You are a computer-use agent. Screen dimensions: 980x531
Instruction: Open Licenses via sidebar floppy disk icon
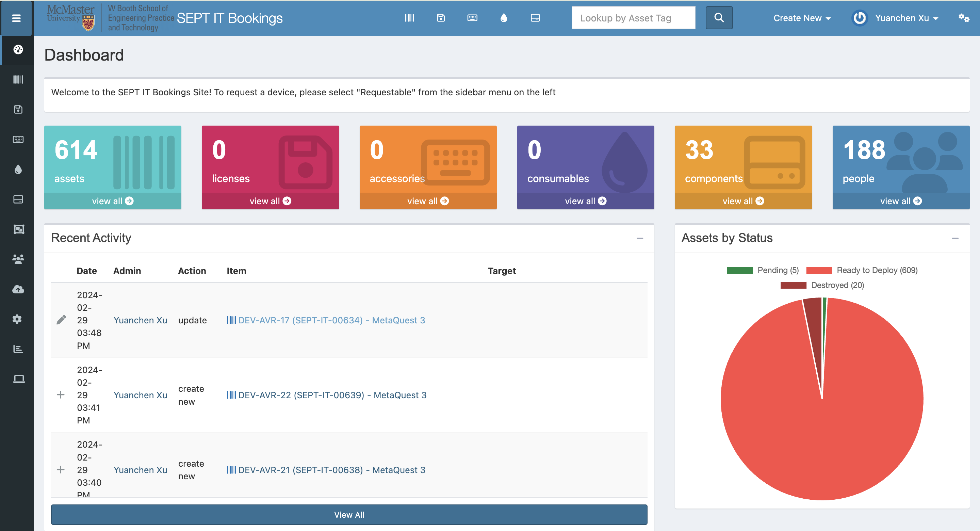(18, 110)
